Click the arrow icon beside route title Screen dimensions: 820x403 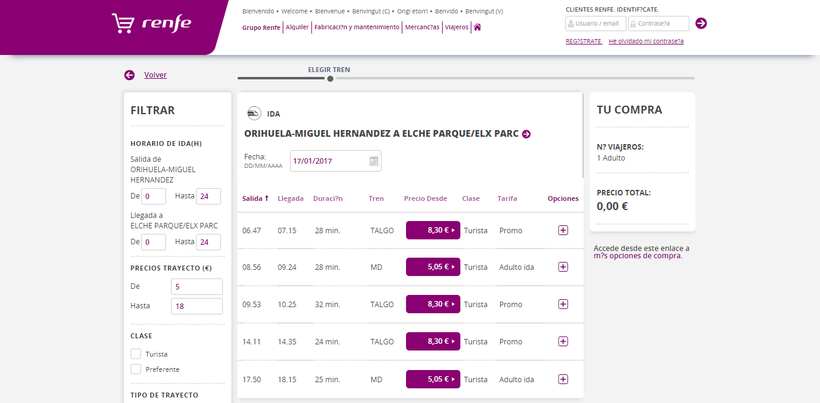[526, 134]
